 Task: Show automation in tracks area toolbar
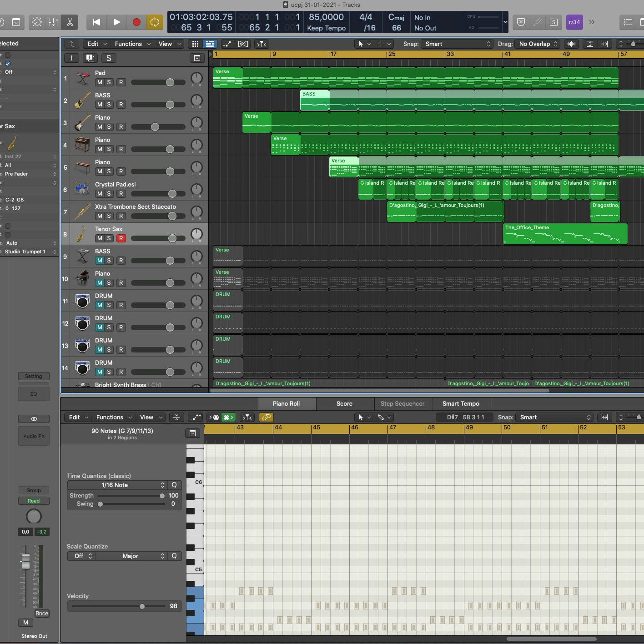coord(228,44)
